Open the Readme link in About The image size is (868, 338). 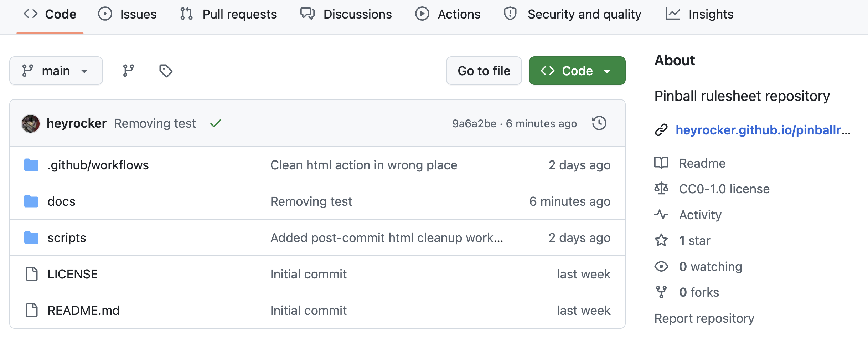(702, 163)
